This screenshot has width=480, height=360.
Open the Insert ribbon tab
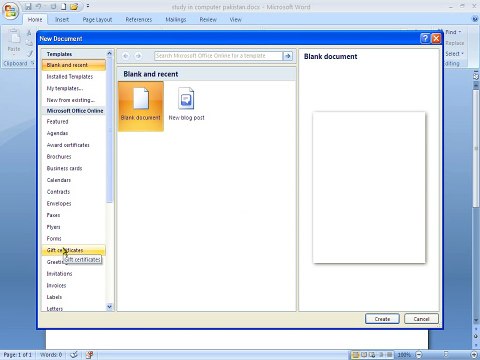coord(62,20)
